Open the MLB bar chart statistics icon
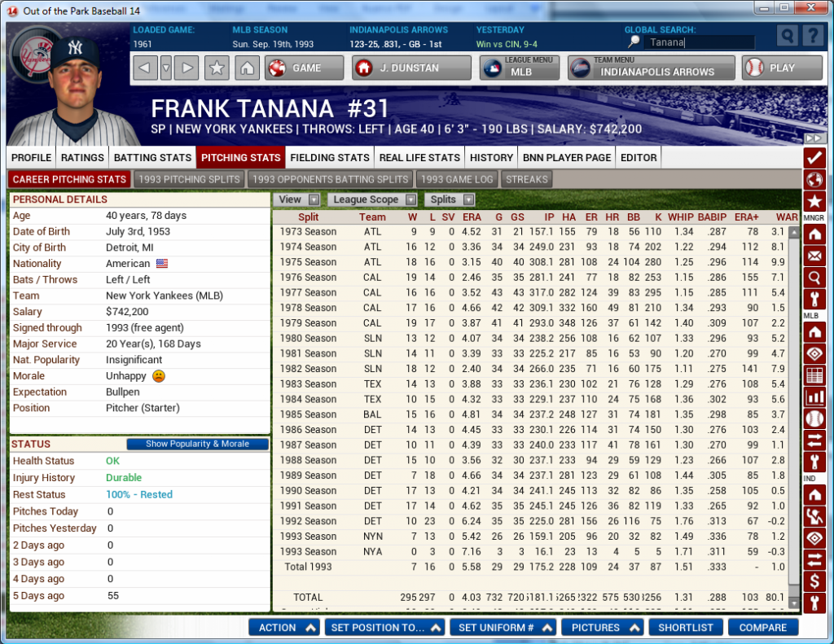The width and height of the screenshot is (834, 644). pos(814,397)
